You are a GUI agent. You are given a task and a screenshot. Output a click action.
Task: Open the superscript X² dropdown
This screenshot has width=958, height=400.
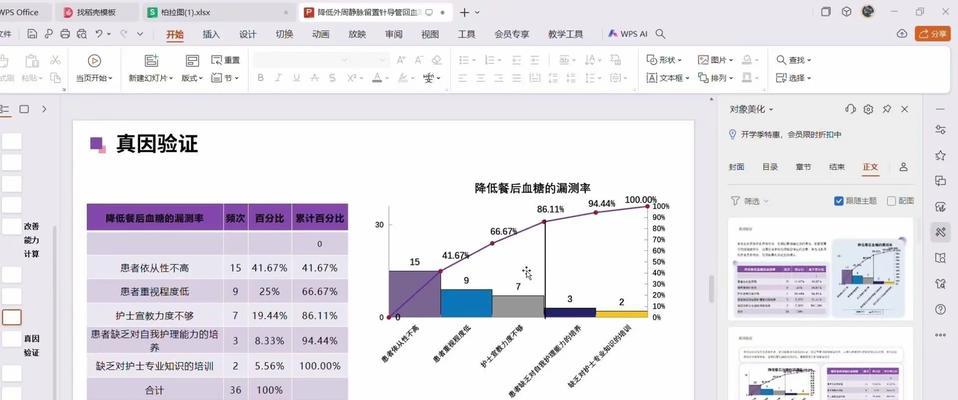(362, 78)
